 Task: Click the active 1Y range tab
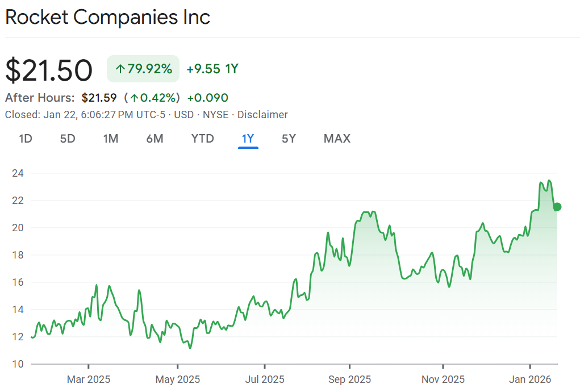pyautogui.click(x=248, y=139)
